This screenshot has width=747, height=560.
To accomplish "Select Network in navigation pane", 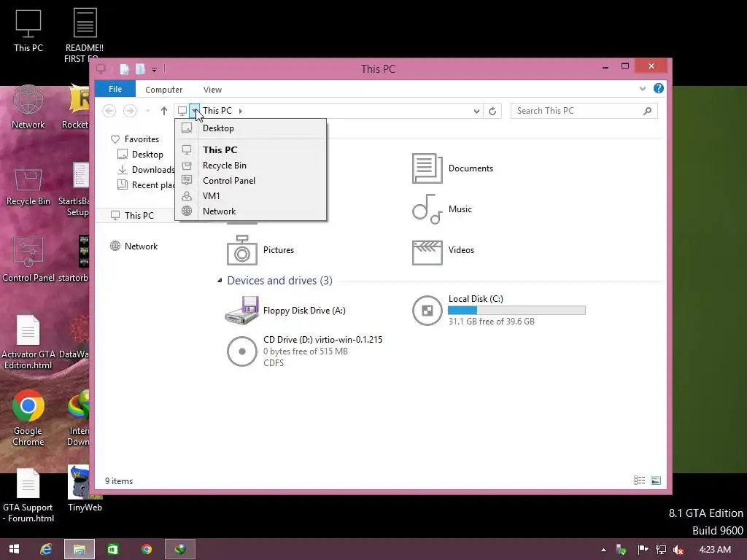I will click(141, 246).
